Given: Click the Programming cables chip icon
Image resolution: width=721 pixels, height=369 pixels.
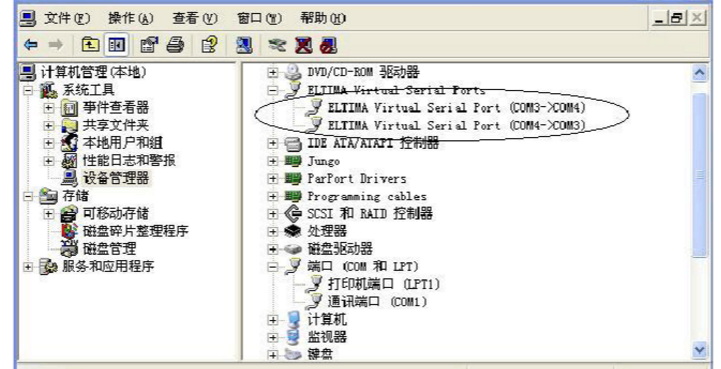Looking at the screenshot, I should [293, 196].
